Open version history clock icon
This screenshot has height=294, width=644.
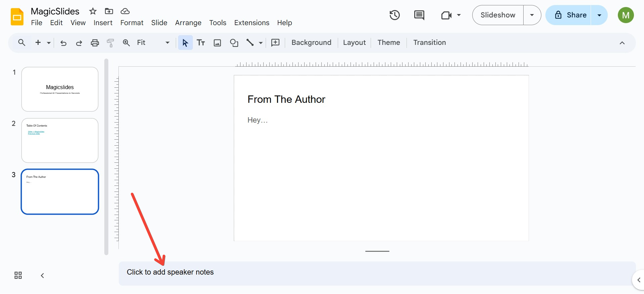click(x=395, y=15)
